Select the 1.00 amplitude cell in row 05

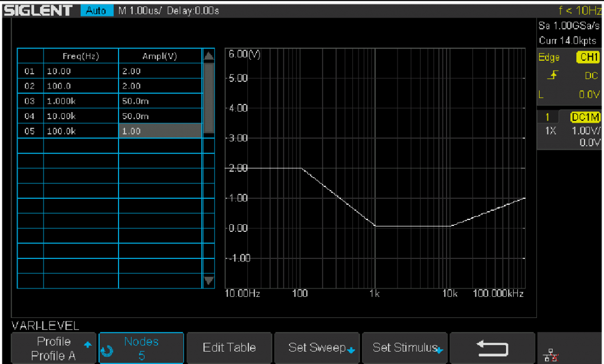click(160, 130)
